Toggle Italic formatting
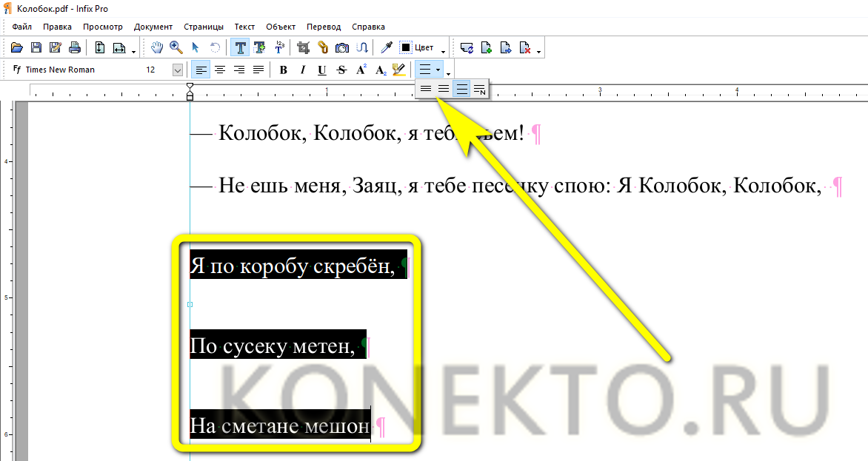This screenshot has width=868, height=461. [302, 70]
